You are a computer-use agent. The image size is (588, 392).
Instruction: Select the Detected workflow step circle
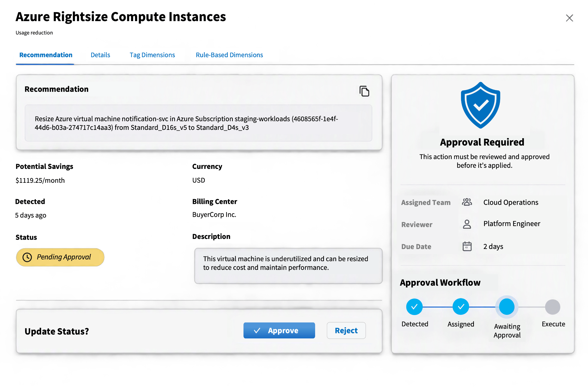414,307
